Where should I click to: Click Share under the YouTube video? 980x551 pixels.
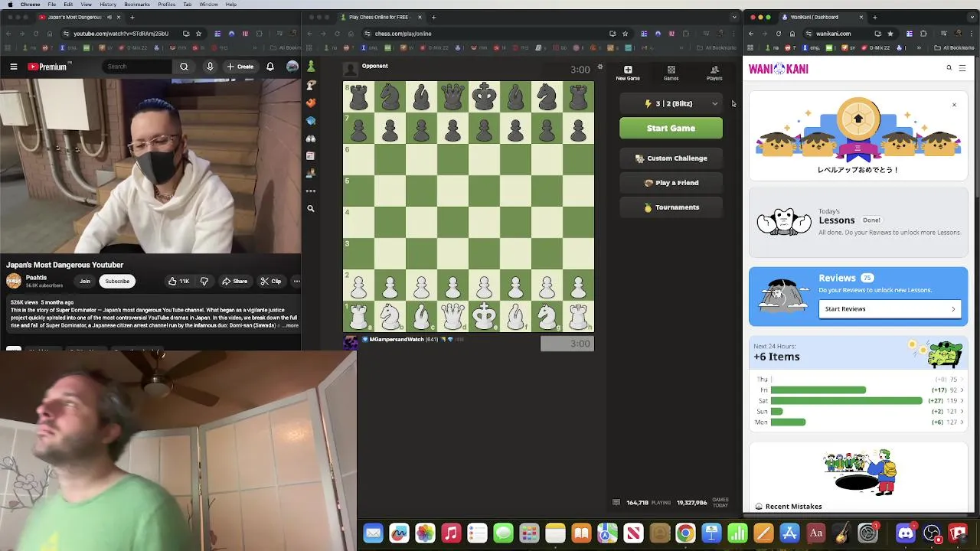(x=235, y=281)
